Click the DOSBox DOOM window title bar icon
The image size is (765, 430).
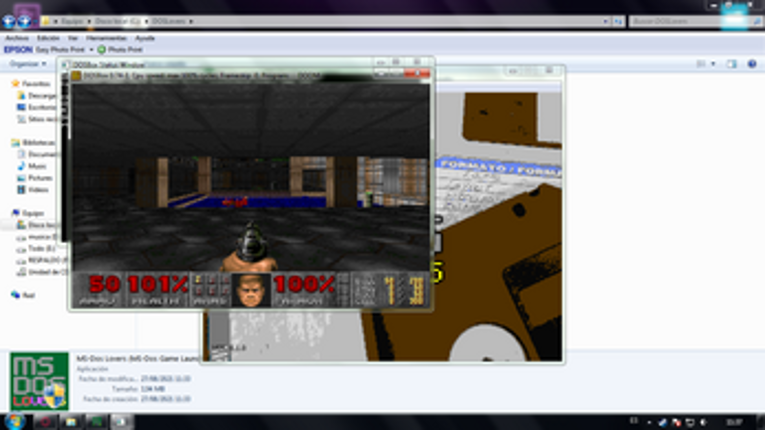(76, 76)
